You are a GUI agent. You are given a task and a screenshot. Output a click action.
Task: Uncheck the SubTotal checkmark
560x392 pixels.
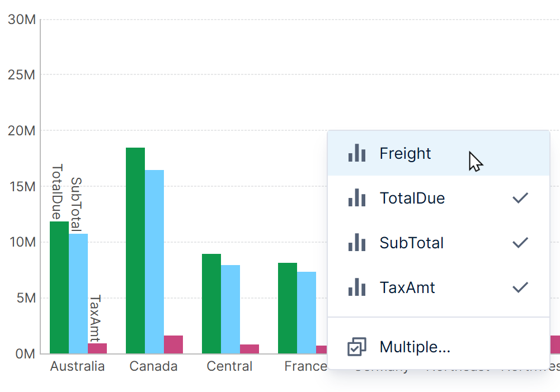pyautogui.click(x=520, y=243)
